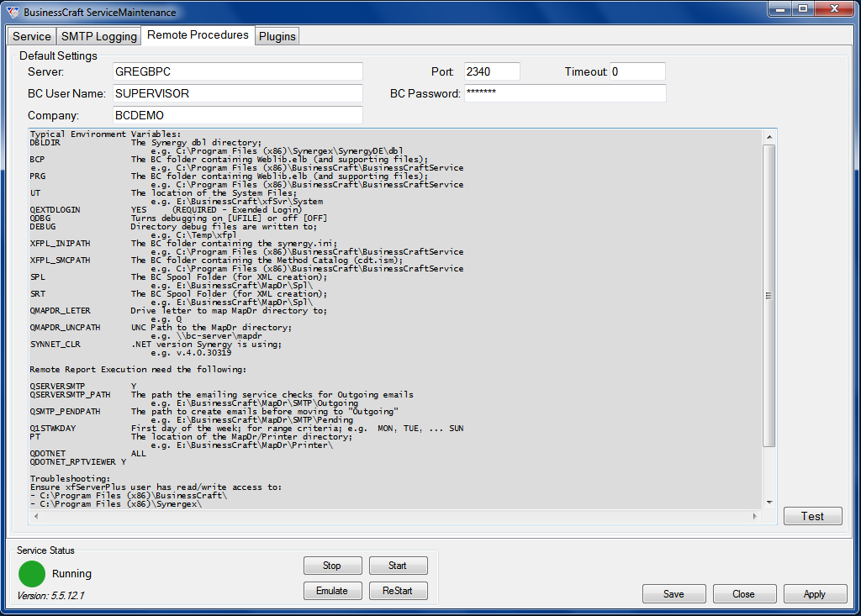Click the Close button at bottom

[x=744, y=594]
